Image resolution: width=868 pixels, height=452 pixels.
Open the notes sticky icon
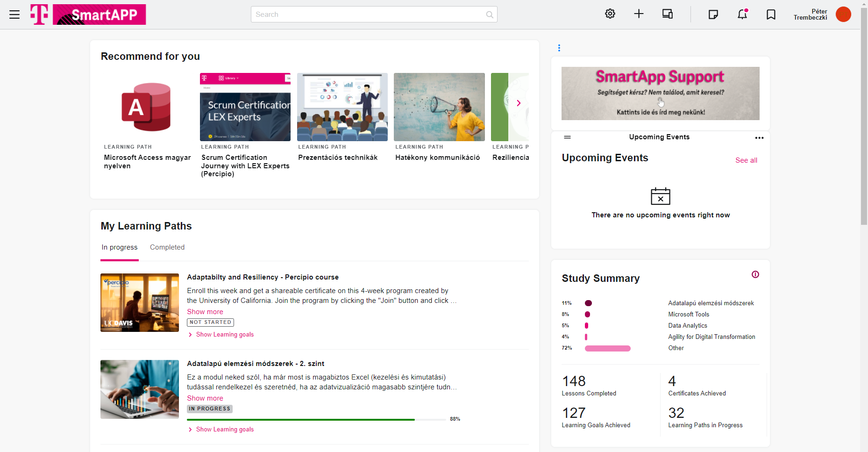coord(713,14)
